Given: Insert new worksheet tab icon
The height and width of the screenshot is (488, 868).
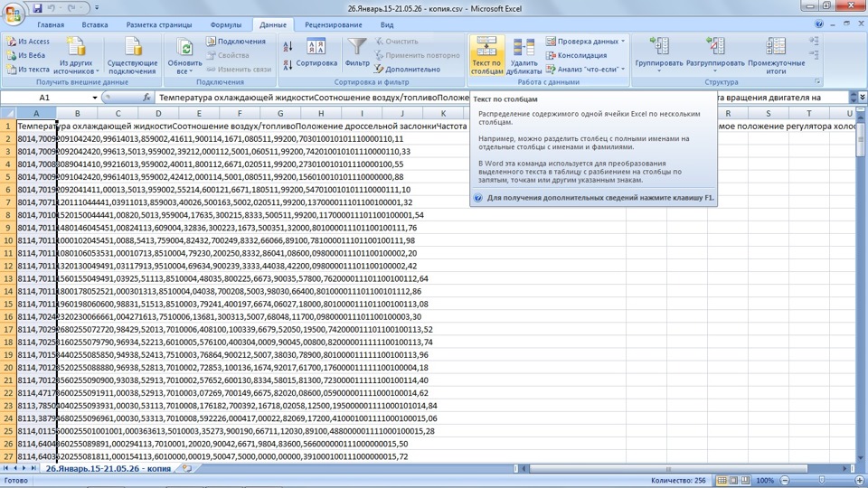Looking at the screenshot, I should tap(187, 469).
